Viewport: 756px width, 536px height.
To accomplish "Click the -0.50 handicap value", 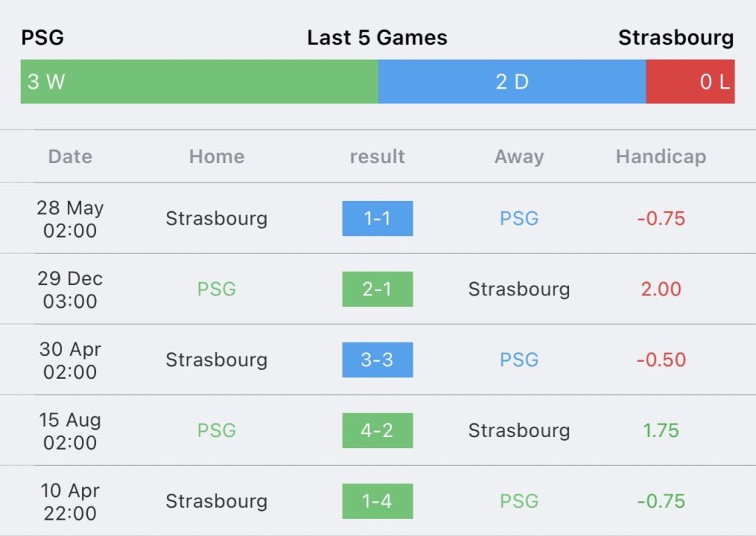I will 661,360.
